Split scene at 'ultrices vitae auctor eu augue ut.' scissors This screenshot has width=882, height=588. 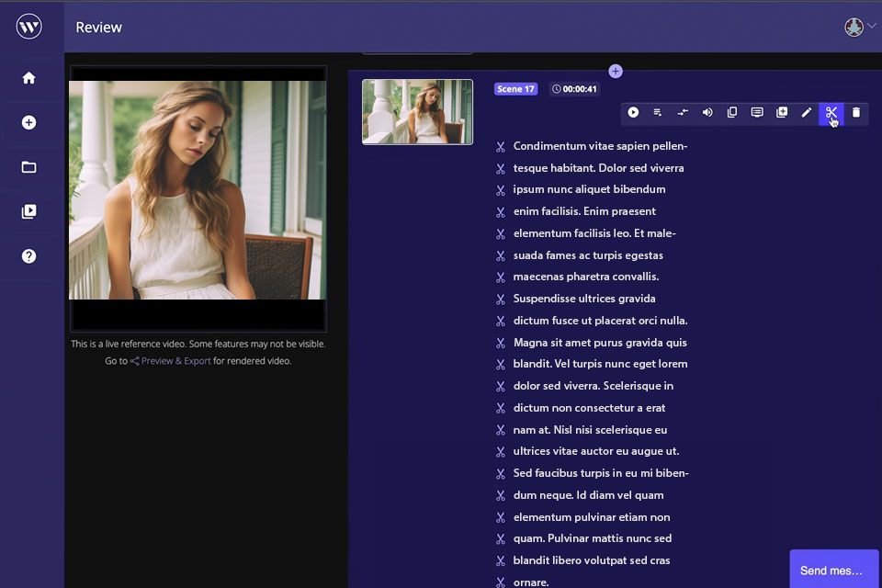pyautogui.click(x=501, y=452)
